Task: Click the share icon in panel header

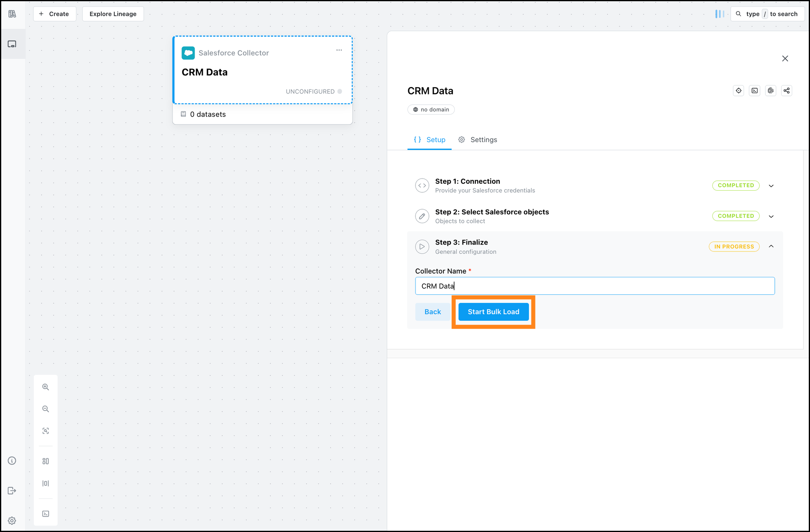Action: click(x=787, y=91)
